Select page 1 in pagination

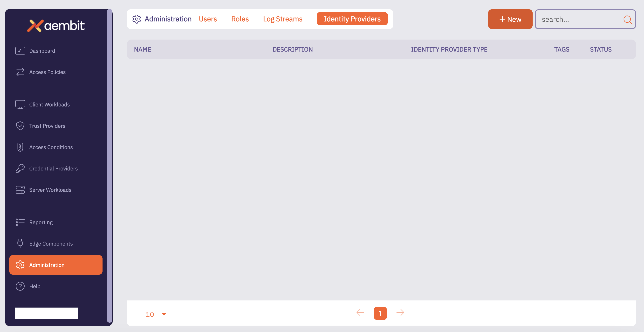coord(380,313)
